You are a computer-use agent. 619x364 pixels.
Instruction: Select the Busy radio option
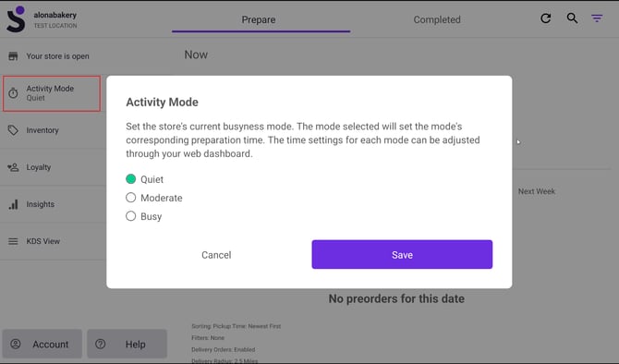(x=130, y=216)
